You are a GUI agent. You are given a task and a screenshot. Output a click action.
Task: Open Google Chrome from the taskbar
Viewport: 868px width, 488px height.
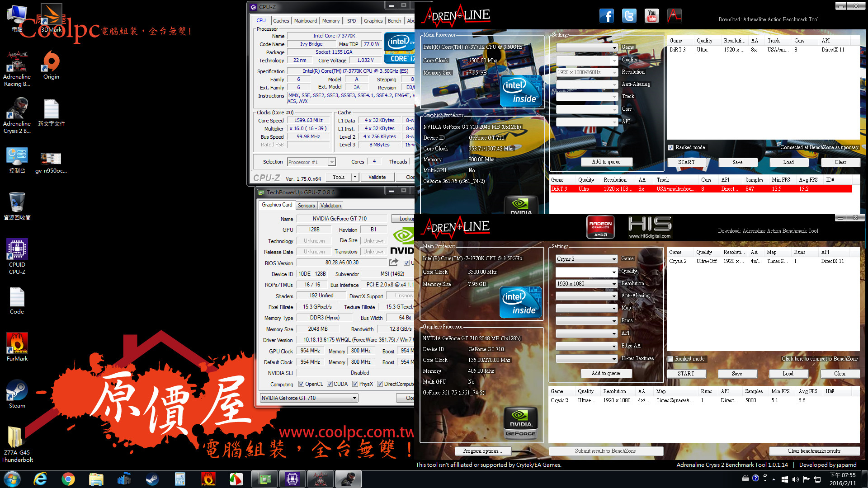pyautogui.click(x=68, y=479)
